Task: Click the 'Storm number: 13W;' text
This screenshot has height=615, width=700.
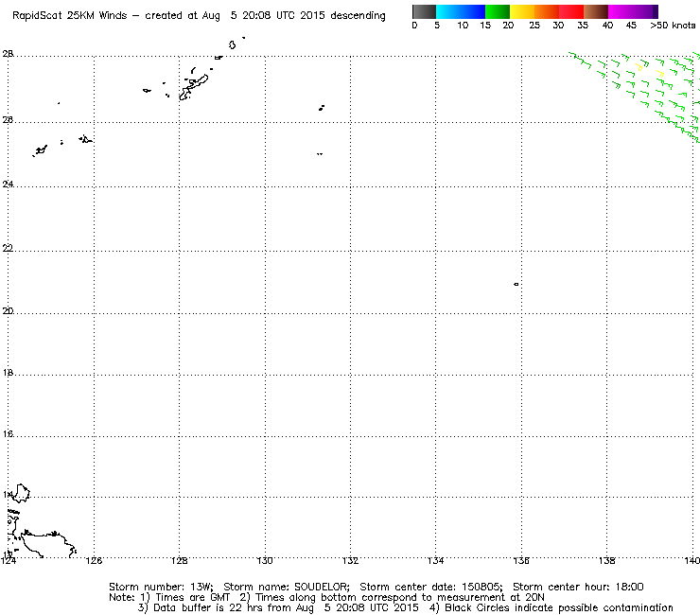Action: point(161,587)
